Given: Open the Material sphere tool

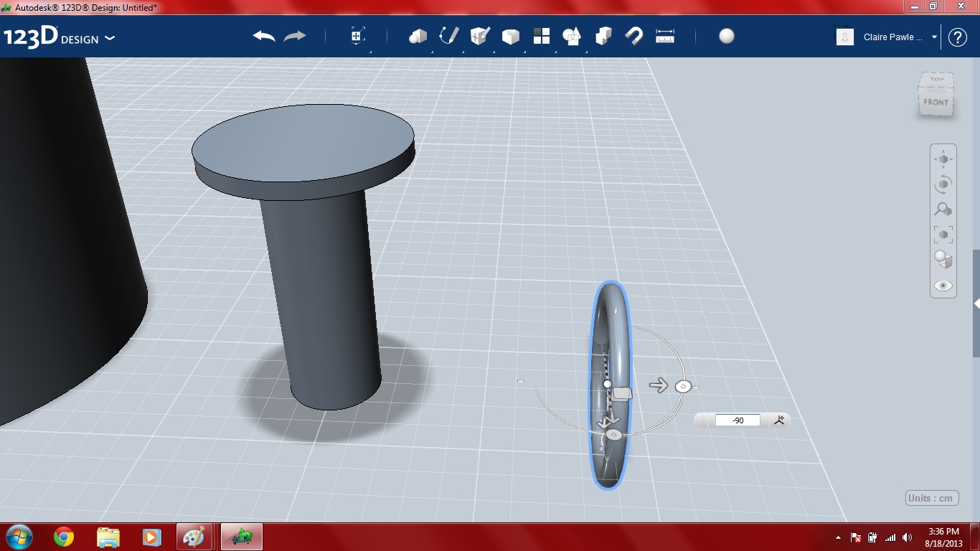Looking at the screenshot, I should tap(727, 36).
